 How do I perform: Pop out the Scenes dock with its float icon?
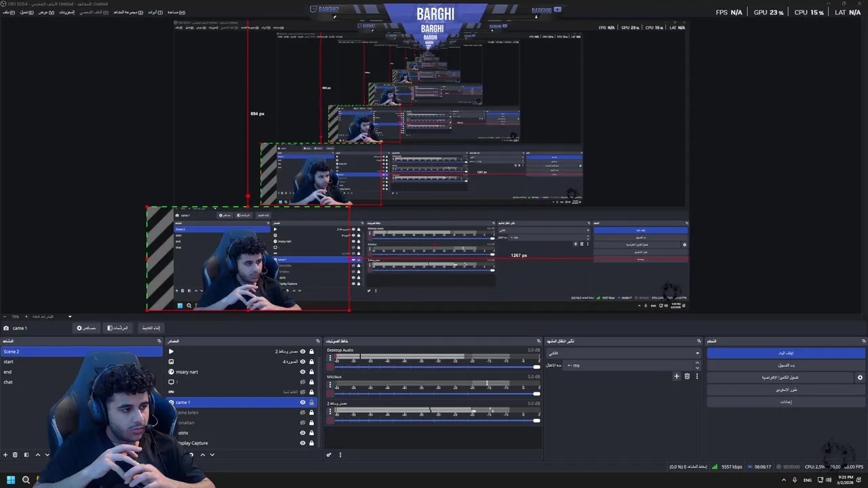159,341
